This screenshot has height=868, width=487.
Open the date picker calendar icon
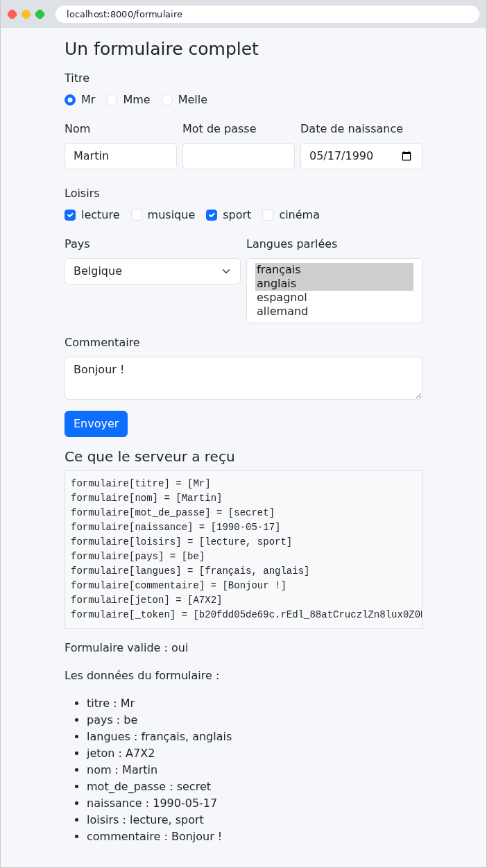pyautogui.click(x=407, y=156)
